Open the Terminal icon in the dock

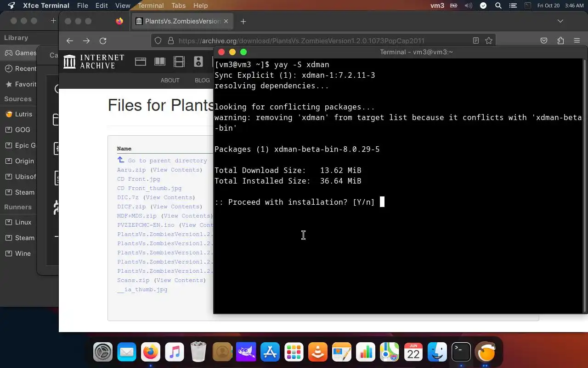coord(461,353)
